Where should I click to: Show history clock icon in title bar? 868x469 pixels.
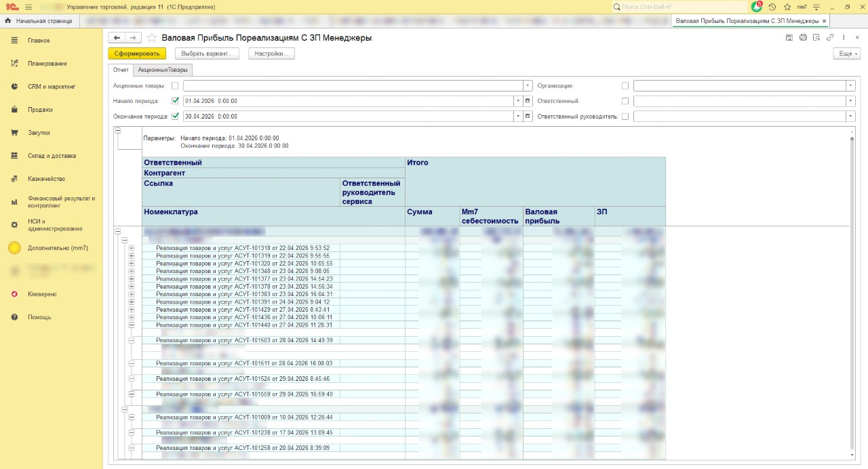point(772,7)
